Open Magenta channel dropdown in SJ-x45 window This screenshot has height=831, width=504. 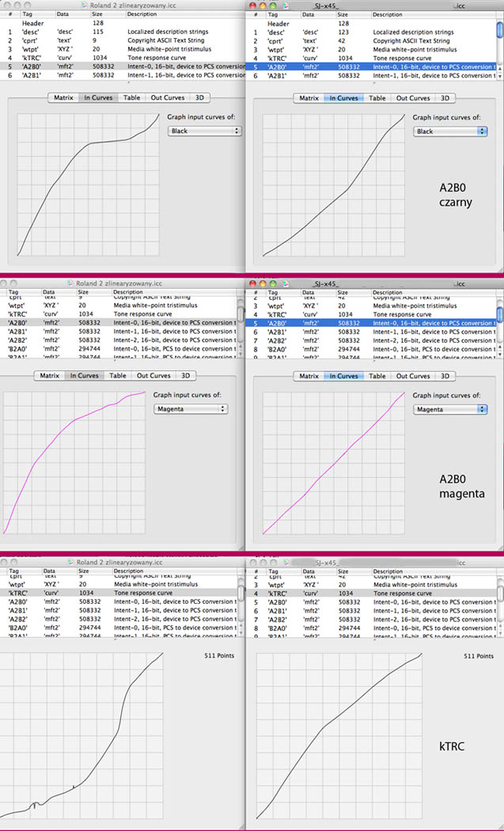click(450, 409)
